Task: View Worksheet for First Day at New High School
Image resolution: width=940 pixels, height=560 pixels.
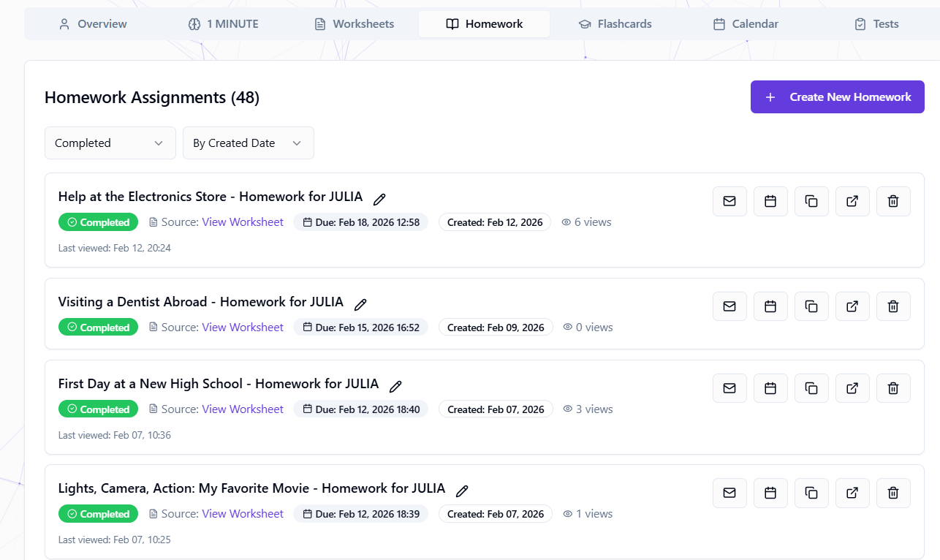Action: click(x=243, y=409)
